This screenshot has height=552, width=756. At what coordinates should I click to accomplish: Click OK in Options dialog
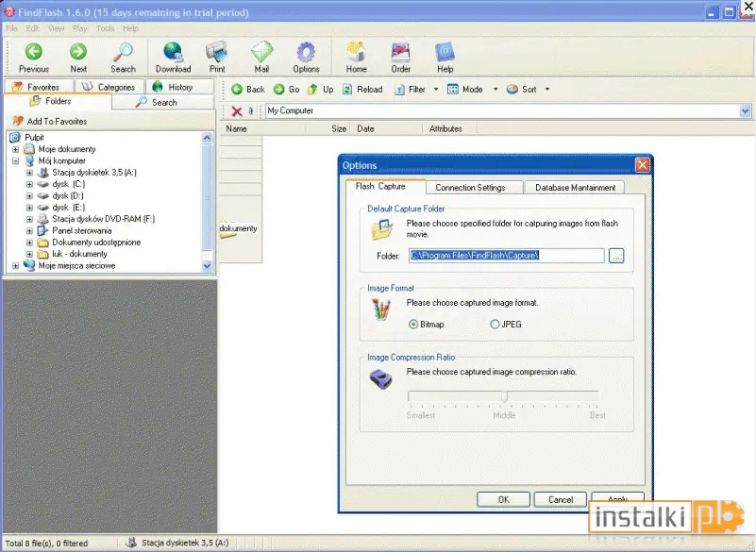[503, 499]
